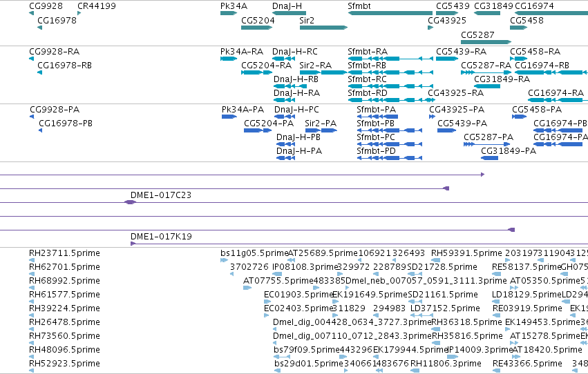Click the DME1-017K19 clone label
The height and width of the screenshot is (374, 588).
tap(161, 237)
